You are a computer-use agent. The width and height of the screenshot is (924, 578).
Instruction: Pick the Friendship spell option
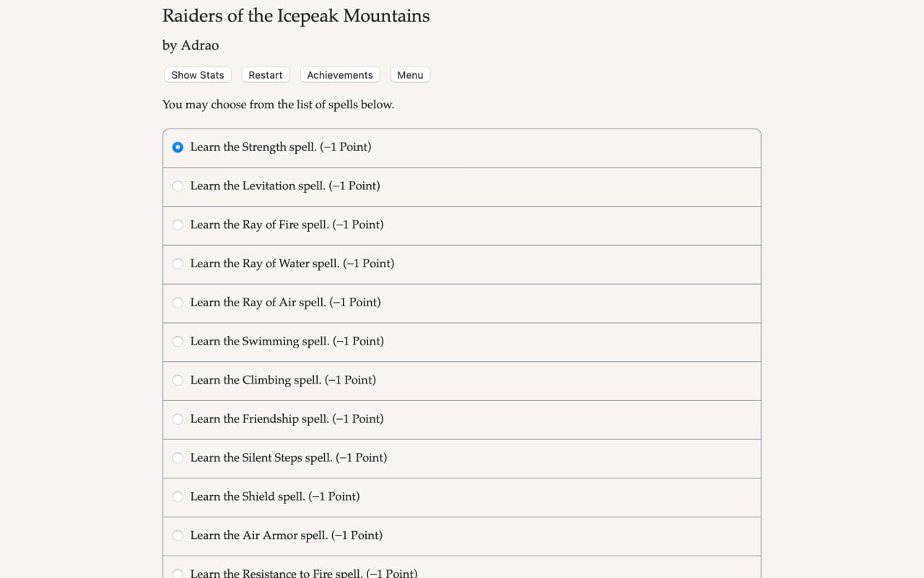tap(178, 419)
